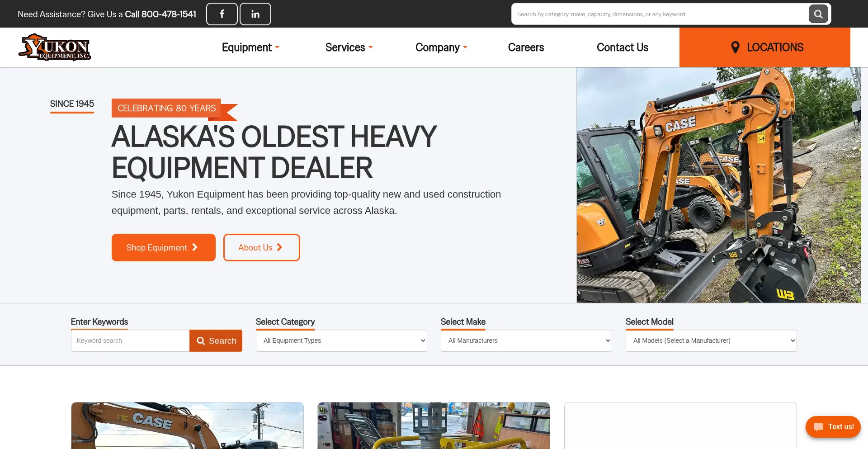Open the LinkedIn page icon
Viewport: 868px width, 449px height.
tap(255, 14)
